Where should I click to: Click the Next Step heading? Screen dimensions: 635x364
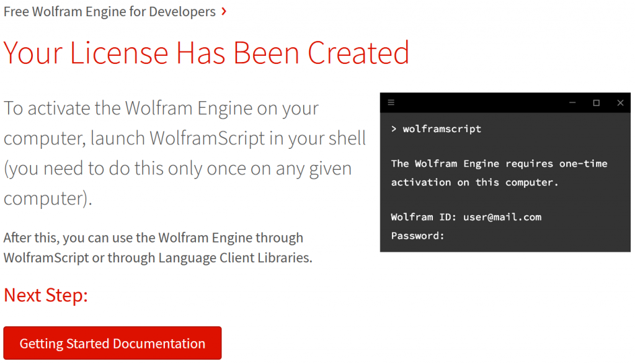pyautogui.click(x=45, y=295)
